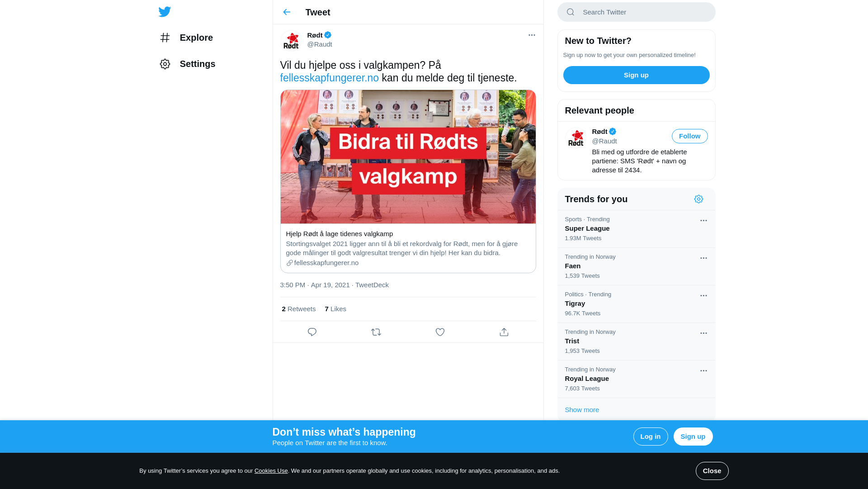Open the Explore menu item
This screenshot has width=868, height=489.
(x=186, y=38)
